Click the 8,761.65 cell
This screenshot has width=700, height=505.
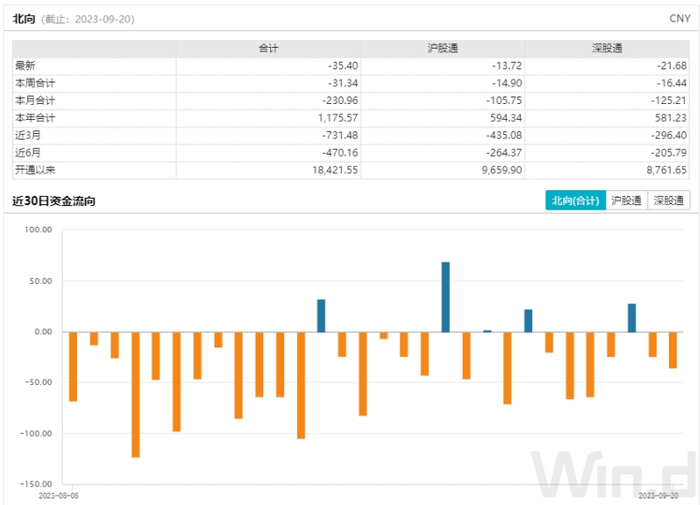(x=667, y=170)
